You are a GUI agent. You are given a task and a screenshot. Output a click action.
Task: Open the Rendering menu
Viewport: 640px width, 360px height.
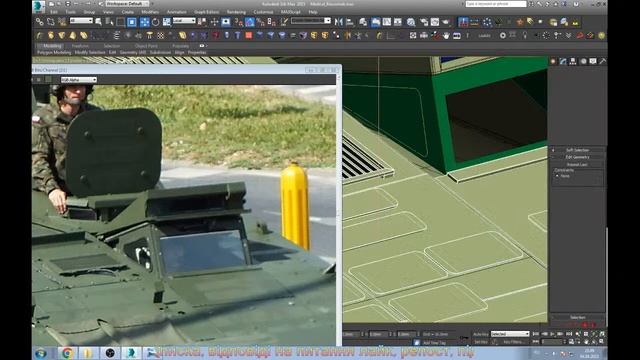coord(236,12)
